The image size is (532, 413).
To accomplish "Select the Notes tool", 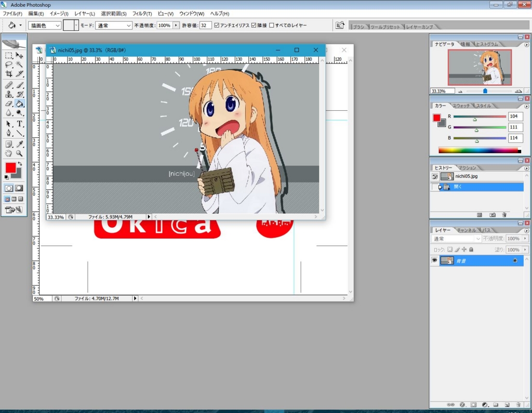I will [9, 145].
